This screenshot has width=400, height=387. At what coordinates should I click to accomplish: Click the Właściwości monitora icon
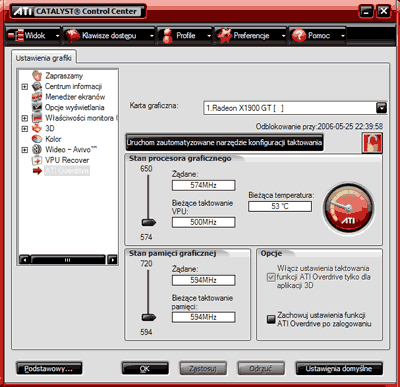[x=37, y=118]
